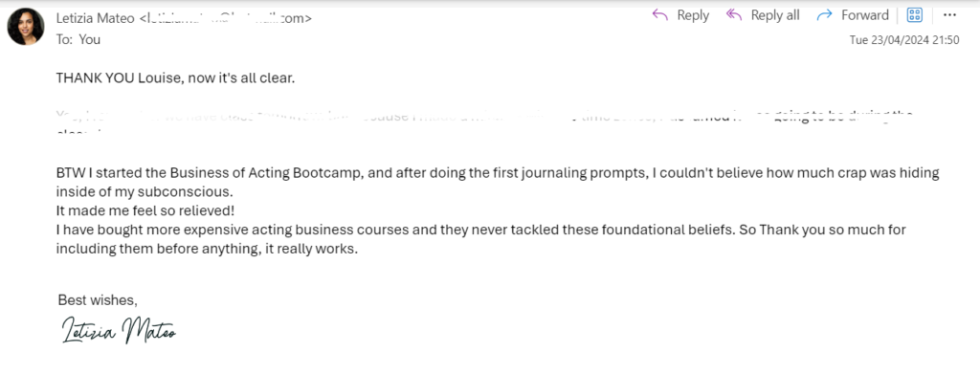Click the Reply all double-arrow icon
Image resolution: width=980 pixels, height=374 pixels.
pos(734,15)
